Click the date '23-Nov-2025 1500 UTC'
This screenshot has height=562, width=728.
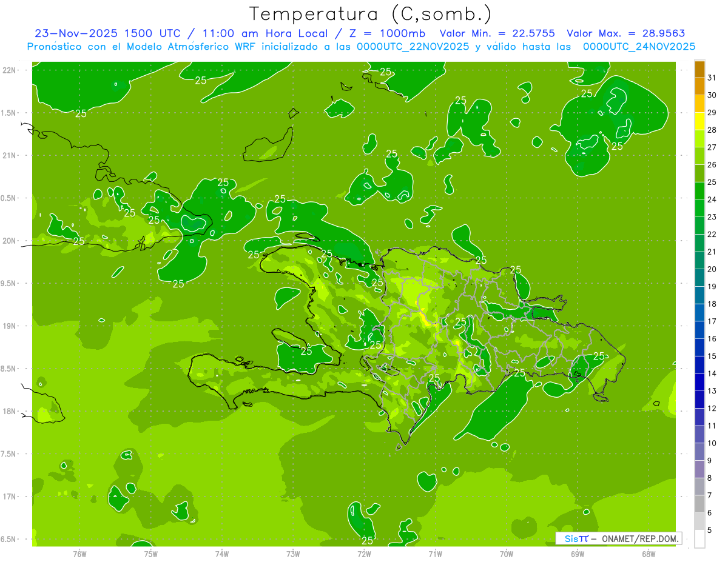pyautogui.click(x=107, y=33)
